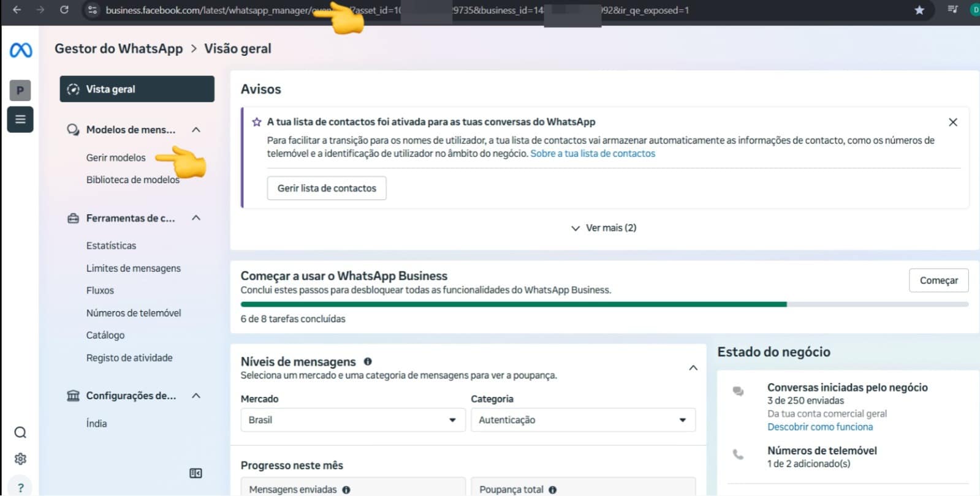Open the Mercado dropdown showing Brasil
This screenshot has height=496, width=980.
(x=352, y=420)
